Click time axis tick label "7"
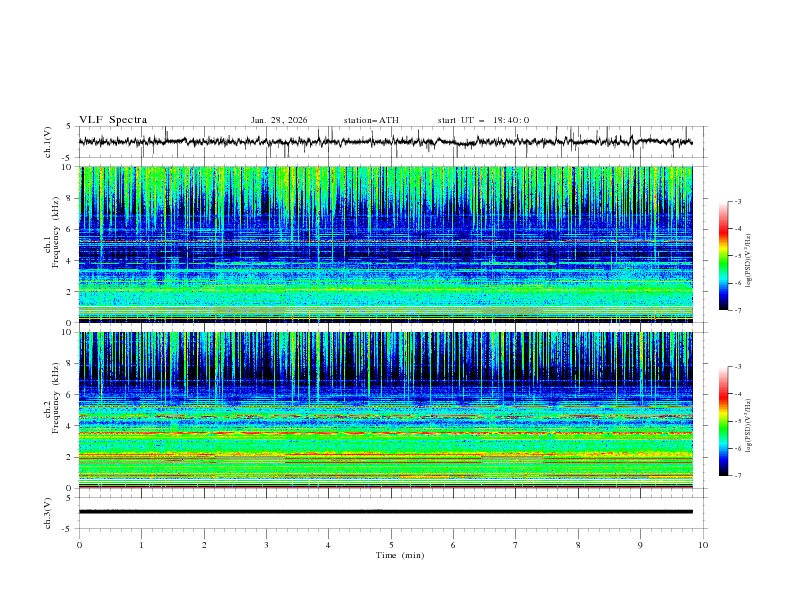792x612 pixels. coord(516,545)
